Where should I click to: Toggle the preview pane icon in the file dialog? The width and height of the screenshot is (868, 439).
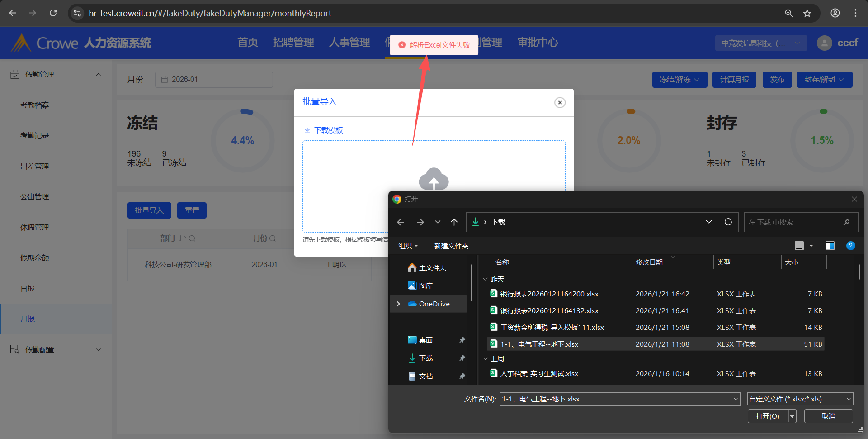[x=830, y=246]
